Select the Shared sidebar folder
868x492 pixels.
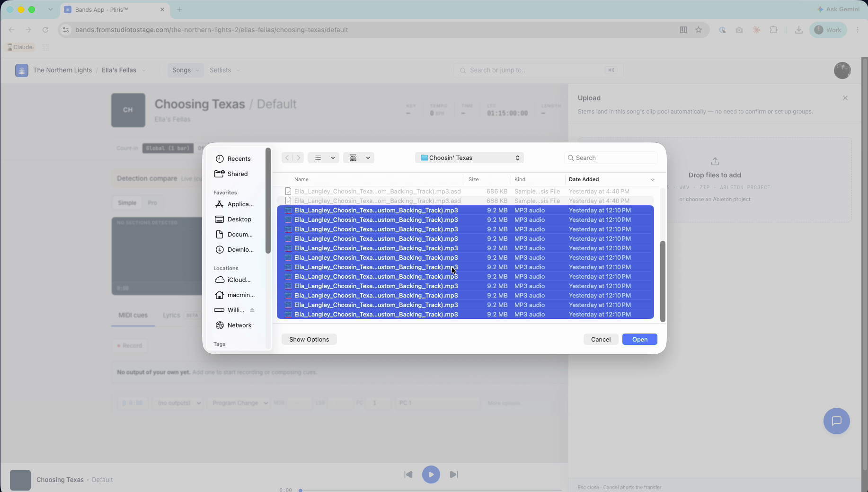(x=231, y=174)
